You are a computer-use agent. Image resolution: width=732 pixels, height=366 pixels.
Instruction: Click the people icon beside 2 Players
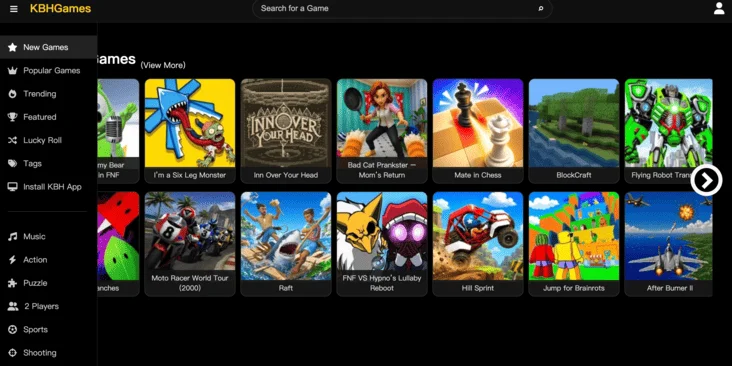(x=13, y=307)
